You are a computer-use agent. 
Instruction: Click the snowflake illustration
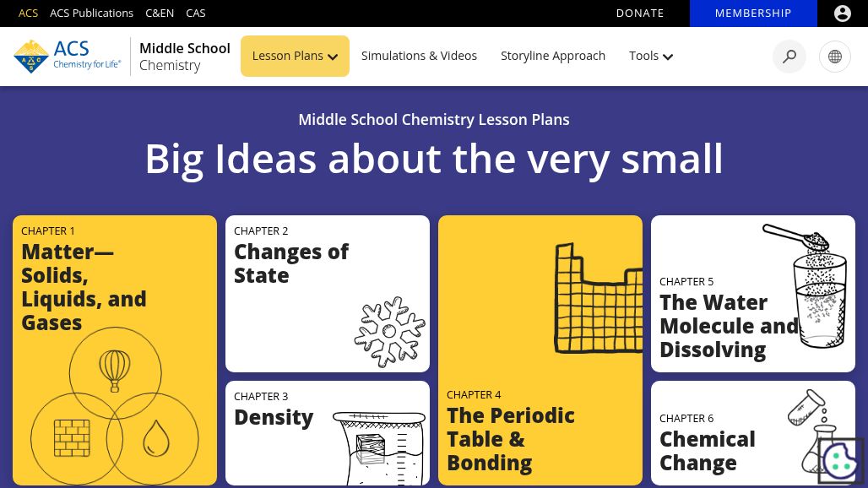[389, 332]
